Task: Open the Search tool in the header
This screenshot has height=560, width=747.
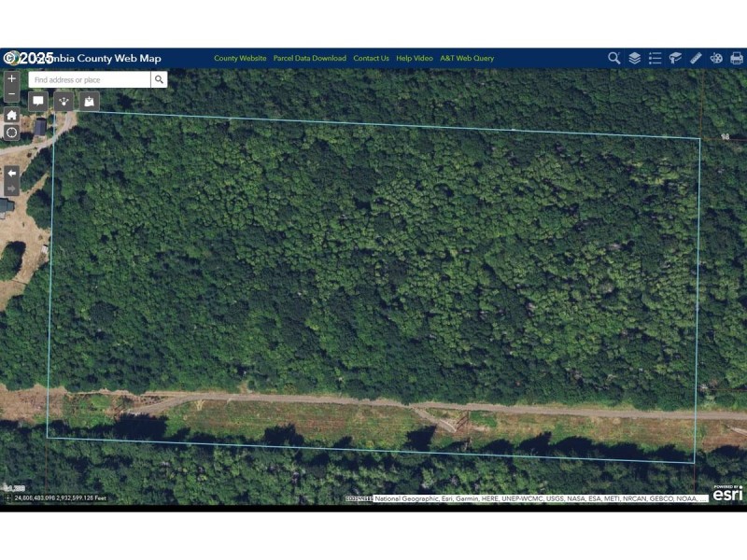Action: point(613,57)
